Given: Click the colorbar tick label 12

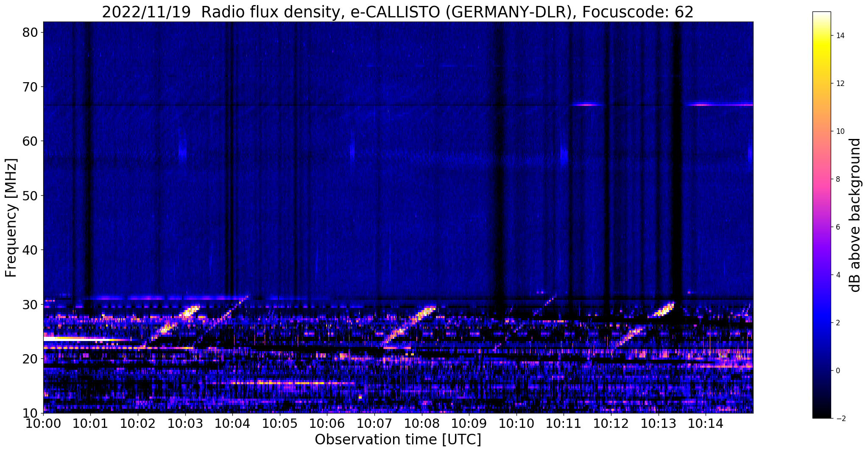Looking at the screenshot, I should coord(840,83).
